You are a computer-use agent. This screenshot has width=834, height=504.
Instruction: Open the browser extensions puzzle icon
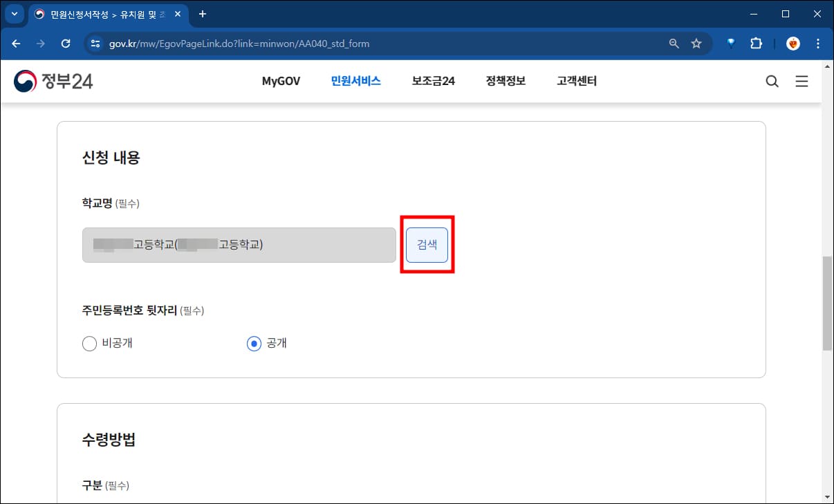click(756, 43)
